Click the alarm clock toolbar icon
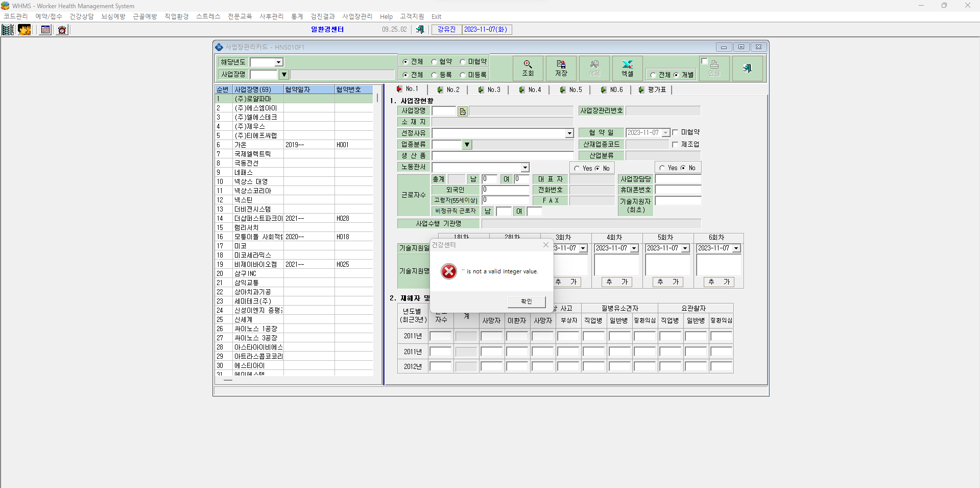 coord(62,30)
